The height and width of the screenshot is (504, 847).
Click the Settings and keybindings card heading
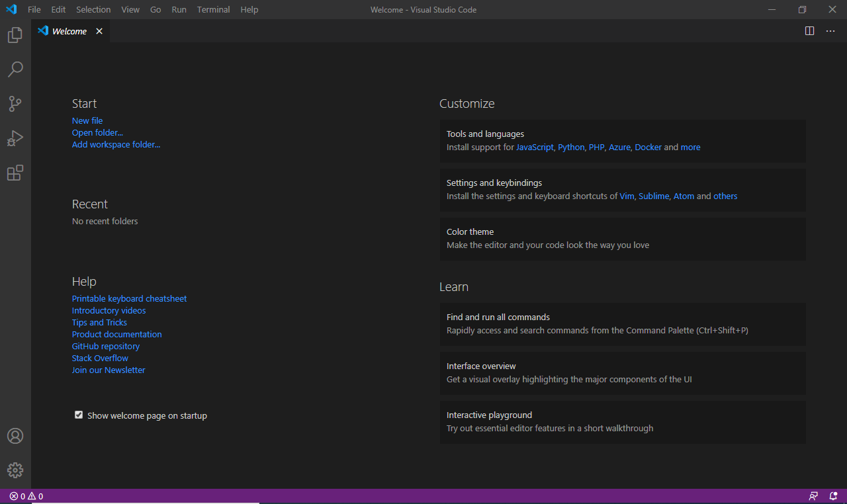[494, 183]
